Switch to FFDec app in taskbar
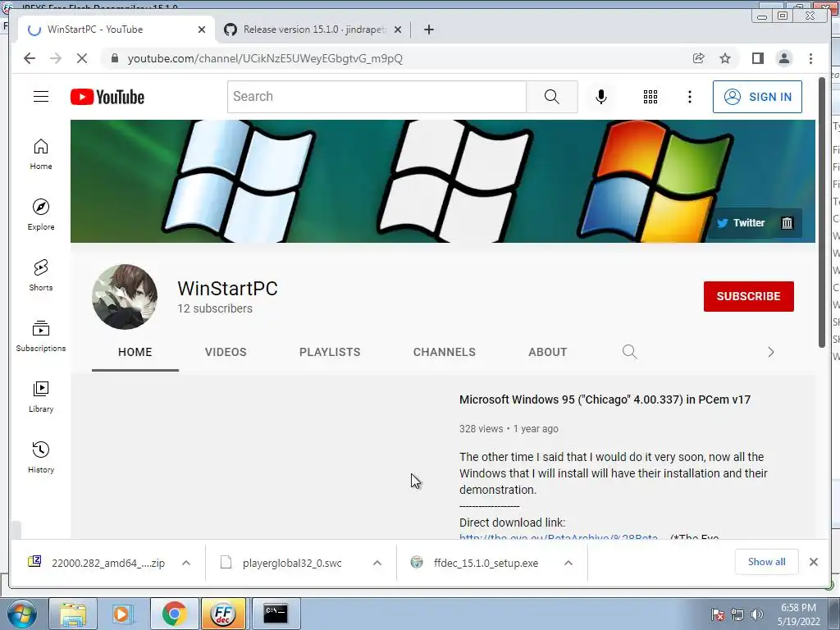The image size is (840, 630). click(223, 614)
